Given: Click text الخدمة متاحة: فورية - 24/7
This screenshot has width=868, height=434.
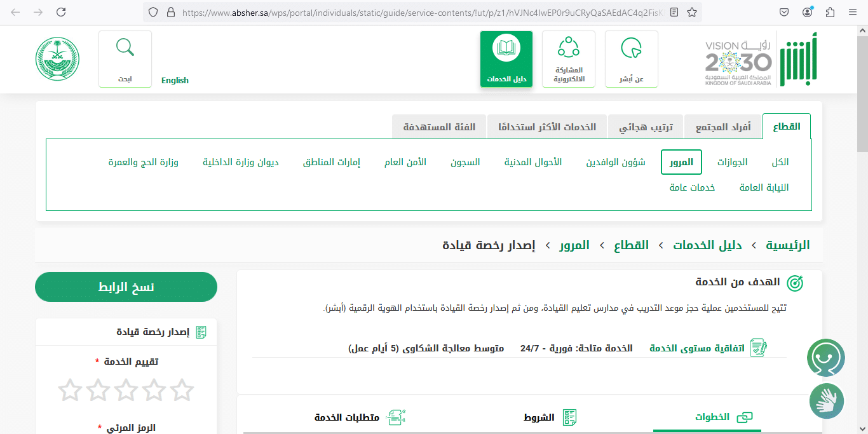Looking at the screenshot, I should click(576, 348).
